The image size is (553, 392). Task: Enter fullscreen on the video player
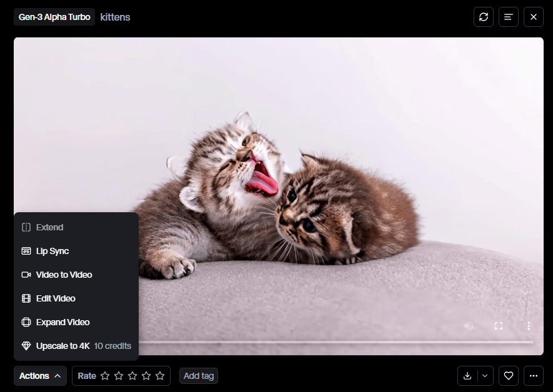(499, 326)
